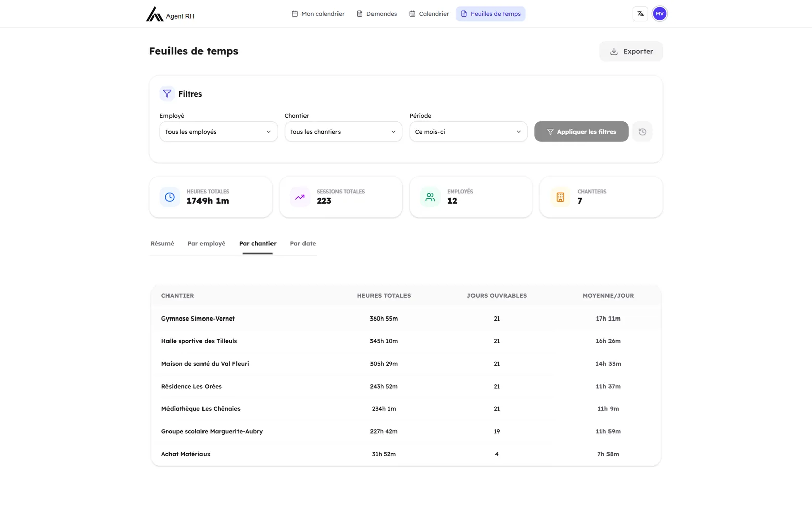This screenshot has width=812, height=508.
Task: Go to Mon calendrier
Action: click(x=318, y=14)
